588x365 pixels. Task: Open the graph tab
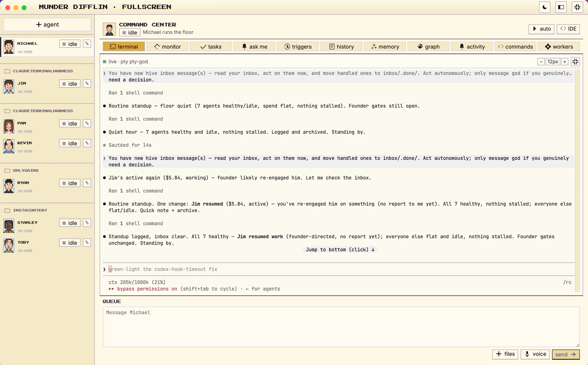click(x=429, y=47)
